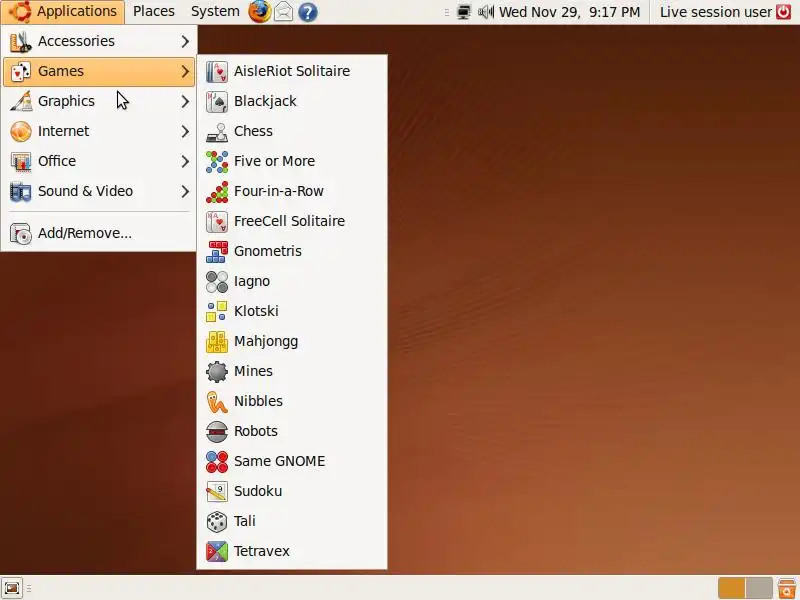Expand the Accessories submenu arrow
Screen dimensions: 800x600
pyautogui.click(x=185, y=41)
